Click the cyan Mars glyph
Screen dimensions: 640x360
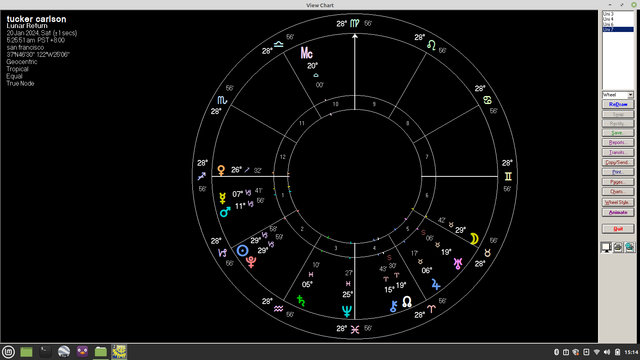tap(225, 211)
